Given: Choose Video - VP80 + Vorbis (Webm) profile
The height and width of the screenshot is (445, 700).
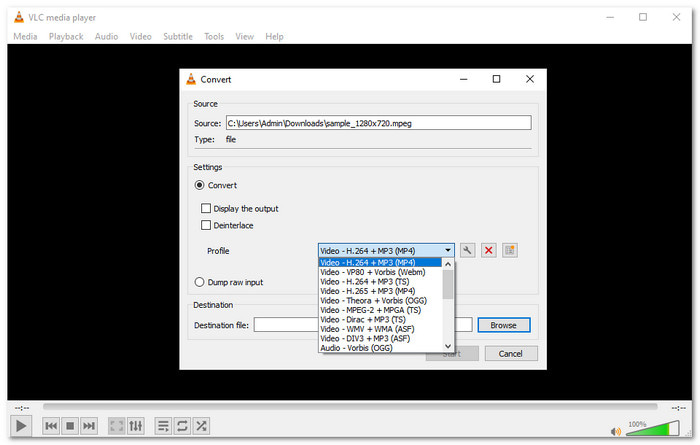Looking at the screenshot, I should [x=380, y=272].
